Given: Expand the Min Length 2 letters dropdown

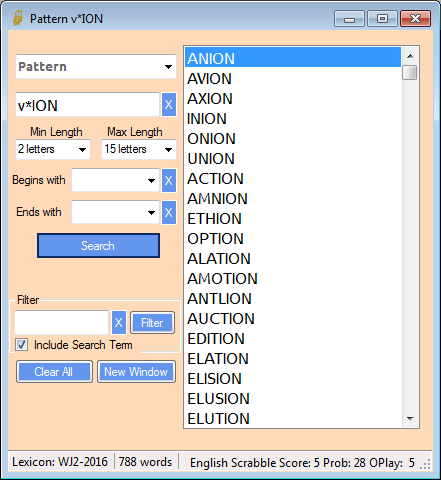Looking at the screenshot, I should click(53, 149).
